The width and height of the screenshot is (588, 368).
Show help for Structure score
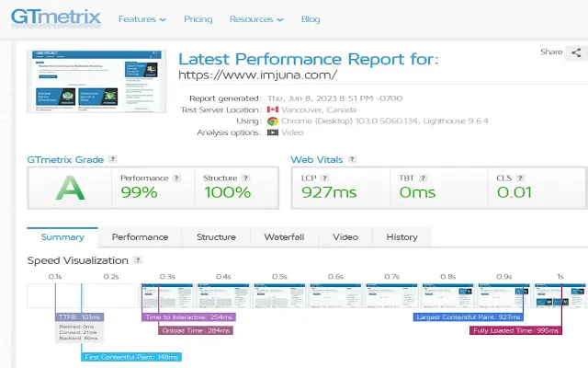245,178
